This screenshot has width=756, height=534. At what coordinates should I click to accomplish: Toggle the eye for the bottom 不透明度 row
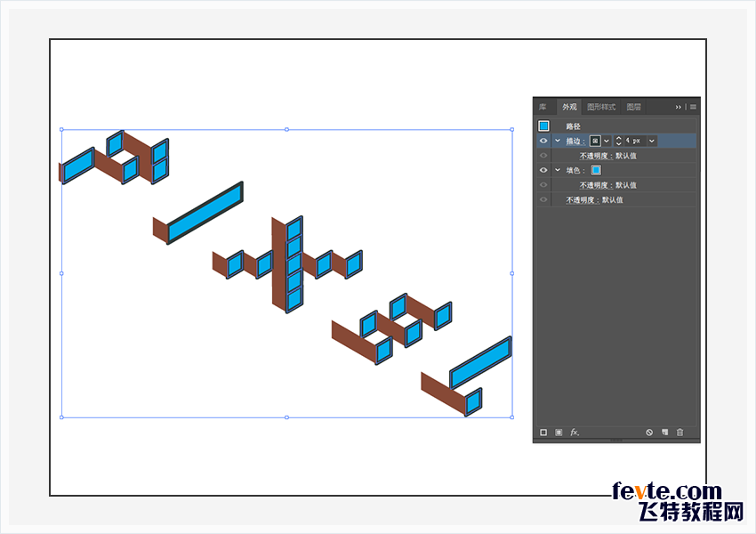click(x=543, y=200)
